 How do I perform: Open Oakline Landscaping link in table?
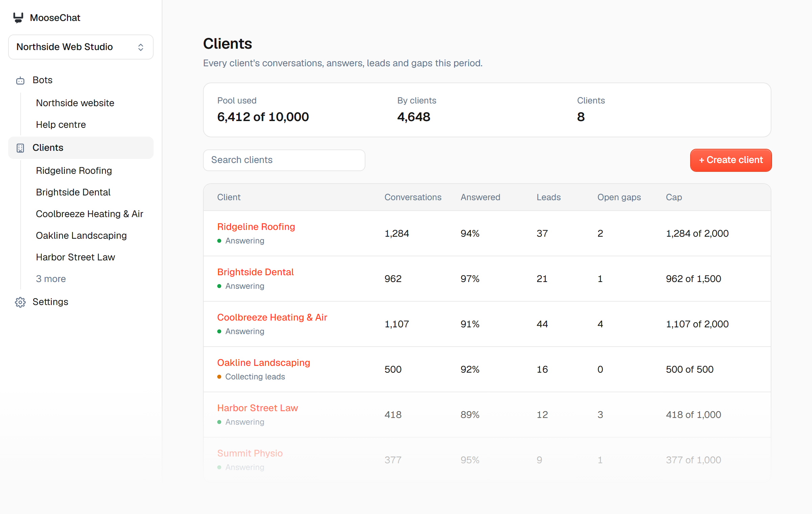tap(264, 363)
